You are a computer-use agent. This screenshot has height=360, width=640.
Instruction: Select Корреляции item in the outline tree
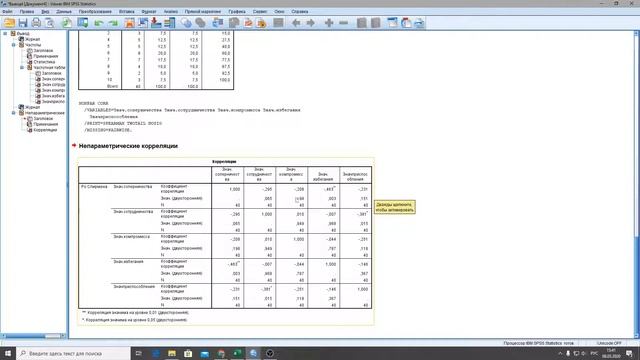[45, 130]
